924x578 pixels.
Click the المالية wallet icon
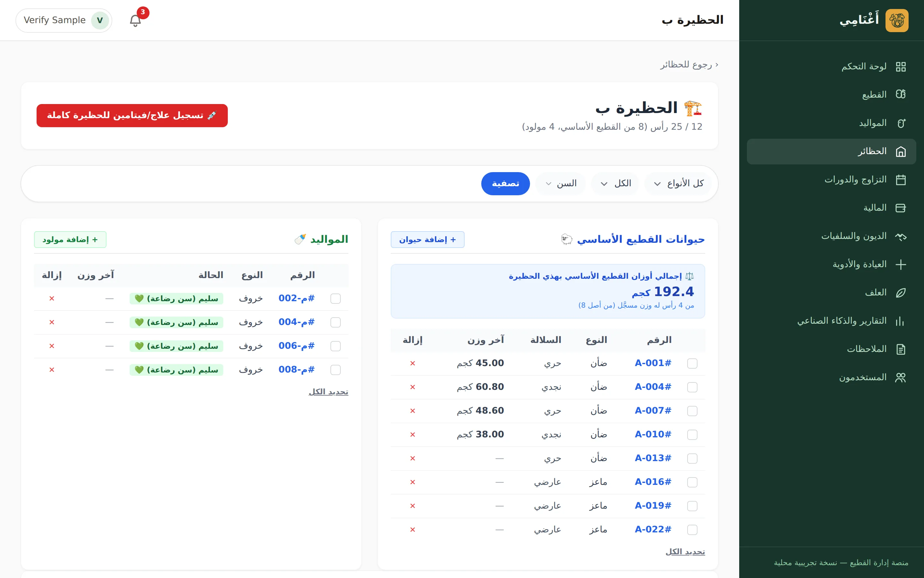(x=901, y=208)
